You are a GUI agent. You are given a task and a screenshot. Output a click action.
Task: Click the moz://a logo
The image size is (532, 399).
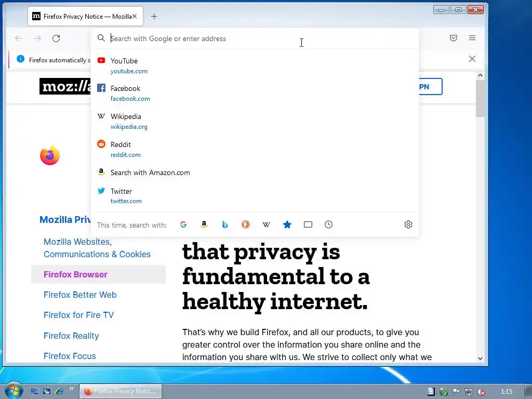click(x=65, y=86)
